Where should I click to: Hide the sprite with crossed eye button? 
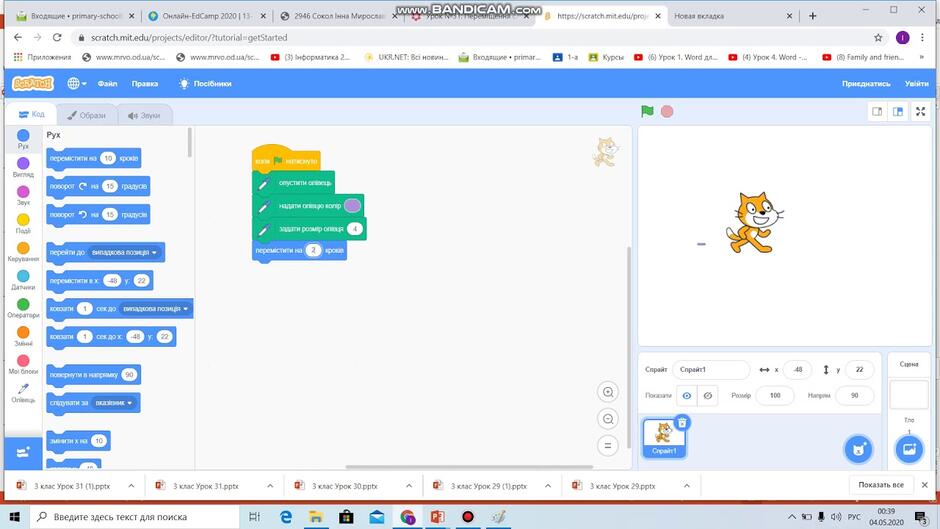(x=708, y=396)
